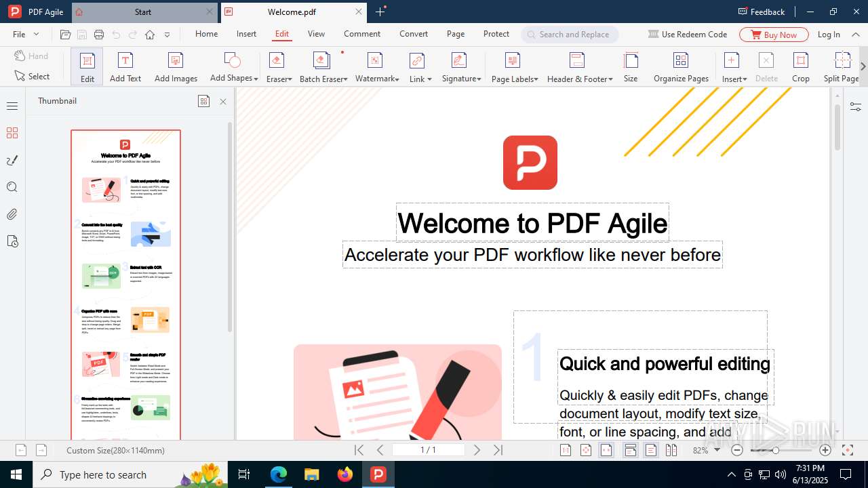Click the Add Images tool
The image size is (868, 488).
click(176, 66)
